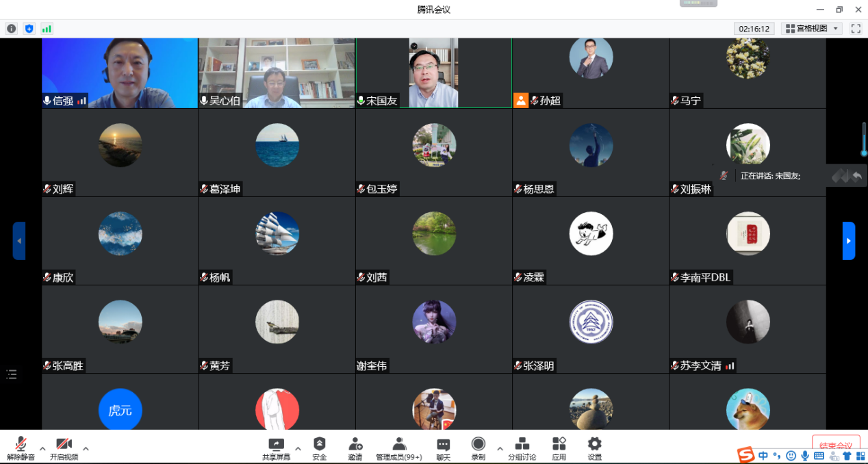The image size is (868, 464).
Task: Click the name label 康欣
Action: click(x=62, y=277)
